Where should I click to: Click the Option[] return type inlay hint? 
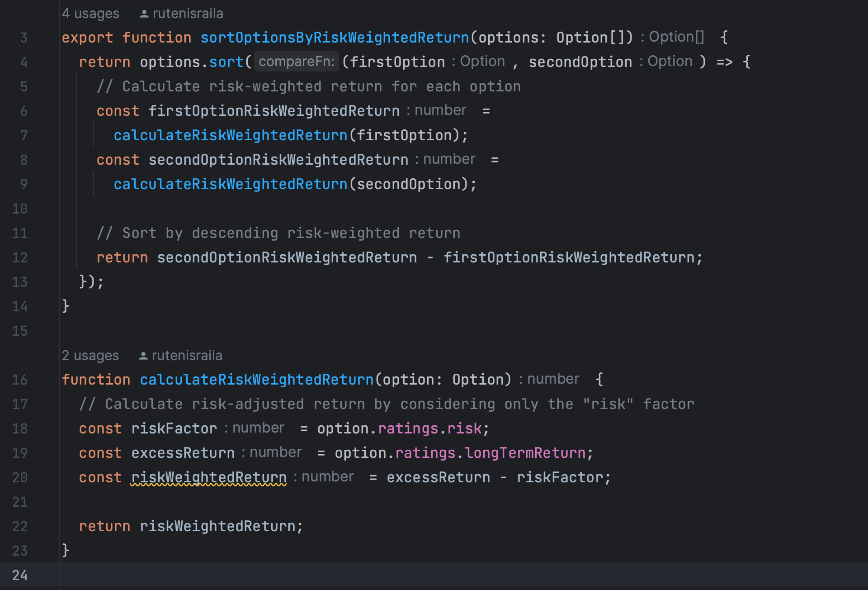(676, 37)
